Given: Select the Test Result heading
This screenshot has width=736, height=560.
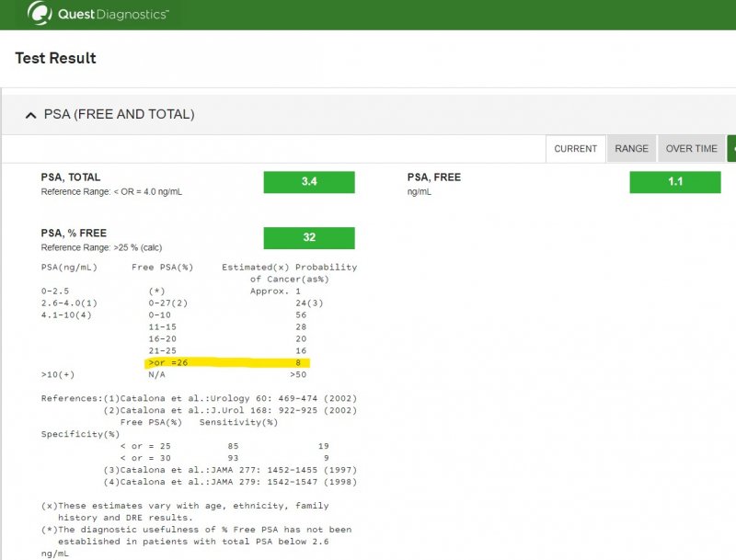Looking at the screenshot, I should [55, 58].
